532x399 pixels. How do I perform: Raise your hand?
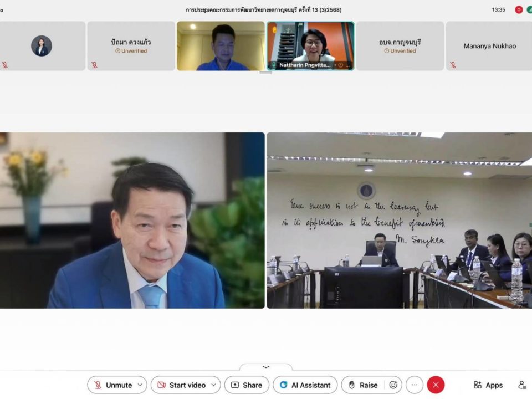(364, 385)
